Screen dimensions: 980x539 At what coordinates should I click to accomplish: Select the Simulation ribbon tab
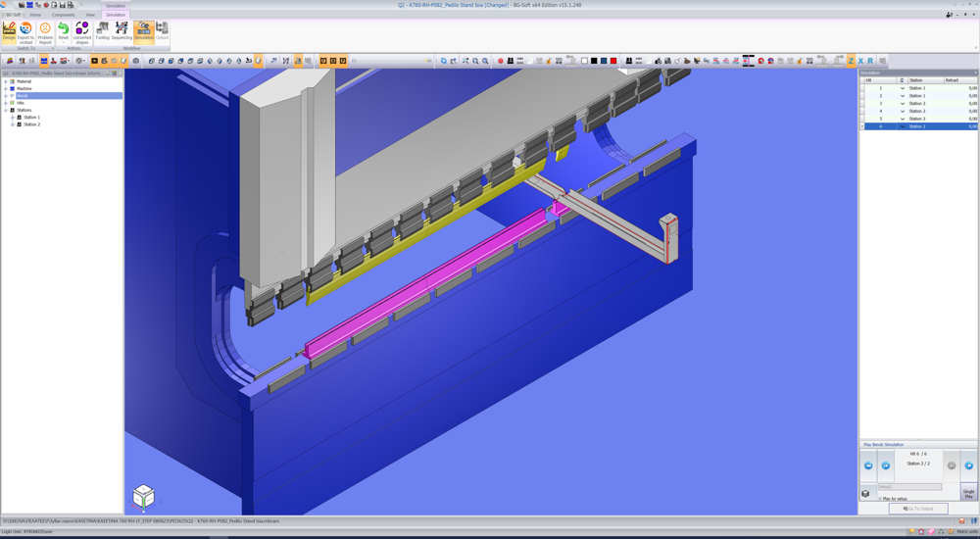click(115, 15)
